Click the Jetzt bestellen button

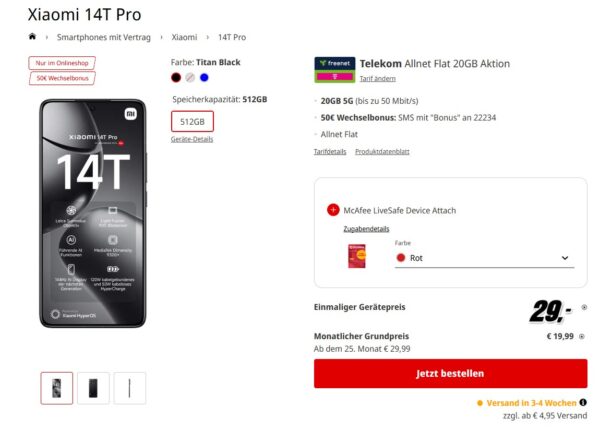coord(450,373)
